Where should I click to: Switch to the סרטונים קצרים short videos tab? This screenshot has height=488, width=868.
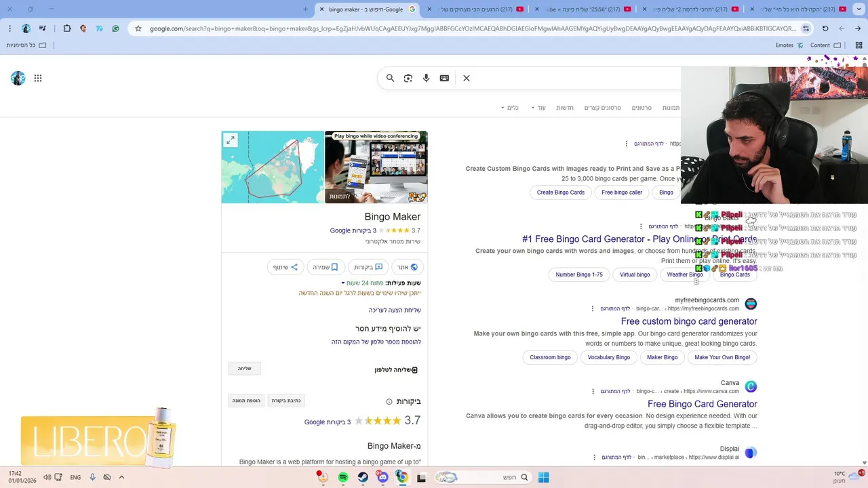[603, 108]
